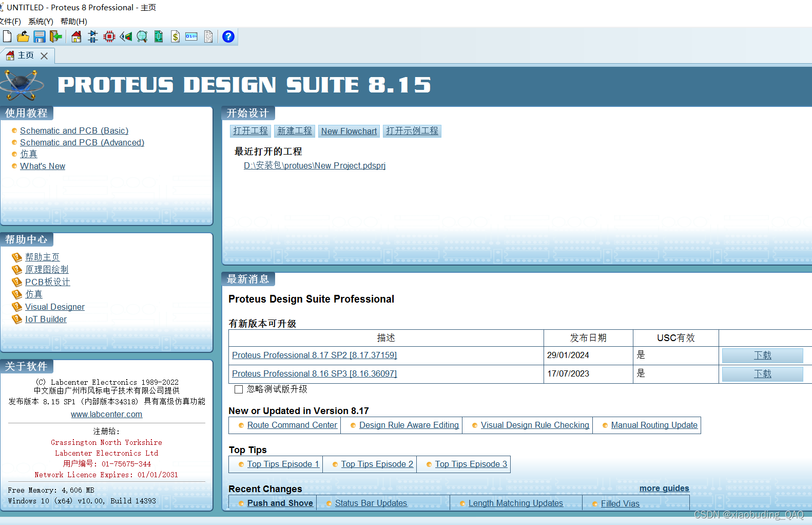Image resolution: width=812 pixels, height=525 pixels.
Task: Open the What's New tutorial link
Action: (43, 166)
